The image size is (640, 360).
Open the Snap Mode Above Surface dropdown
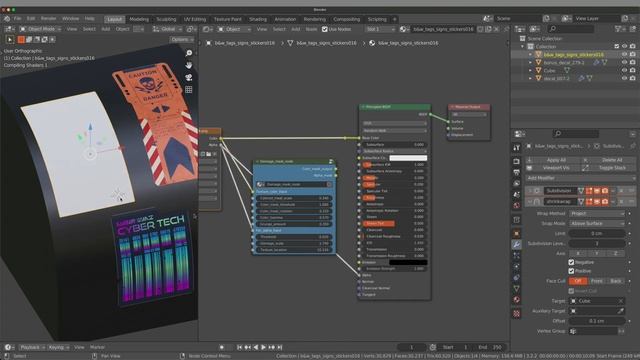[x=597, y=224]
